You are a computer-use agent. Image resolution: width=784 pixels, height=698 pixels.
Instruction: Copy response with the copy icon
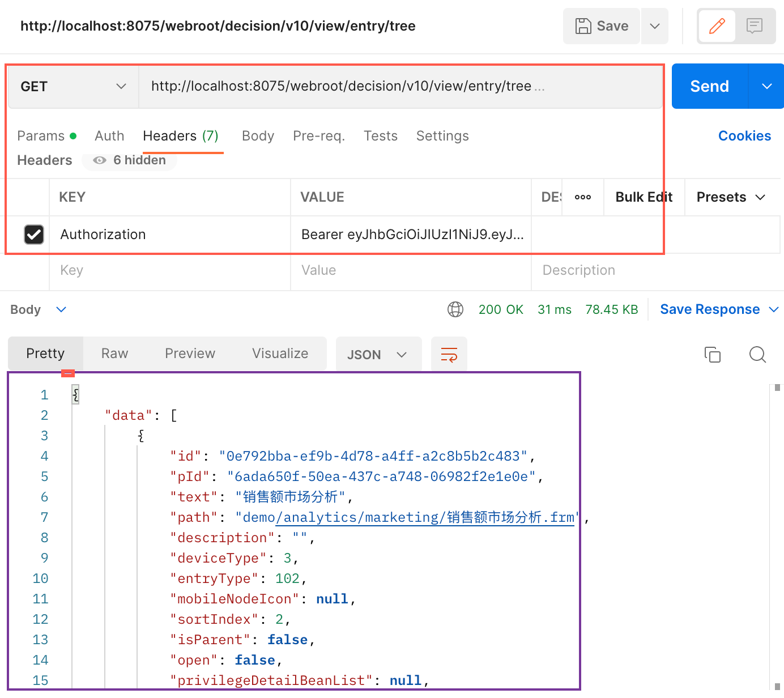(x=712, y=355)
